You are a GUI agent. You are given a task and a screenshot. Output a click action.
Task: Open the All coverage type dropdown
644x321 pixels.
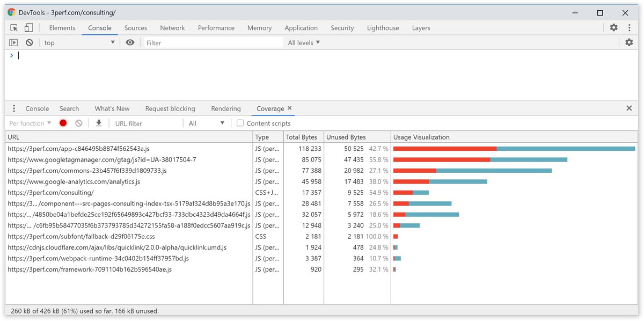click(x=207, y=123)
